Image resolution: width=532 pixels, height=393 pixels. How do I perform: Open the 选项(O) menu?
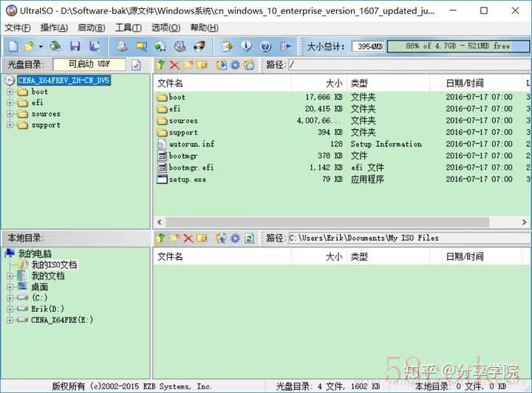pyautogui.click(x=166, y=28)
